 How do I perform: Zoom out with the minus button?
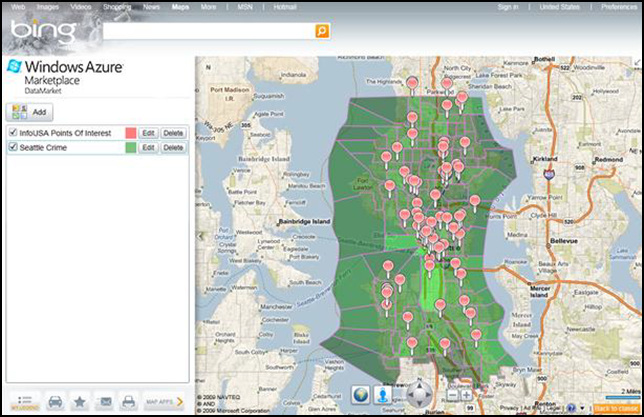pos(452,395)
